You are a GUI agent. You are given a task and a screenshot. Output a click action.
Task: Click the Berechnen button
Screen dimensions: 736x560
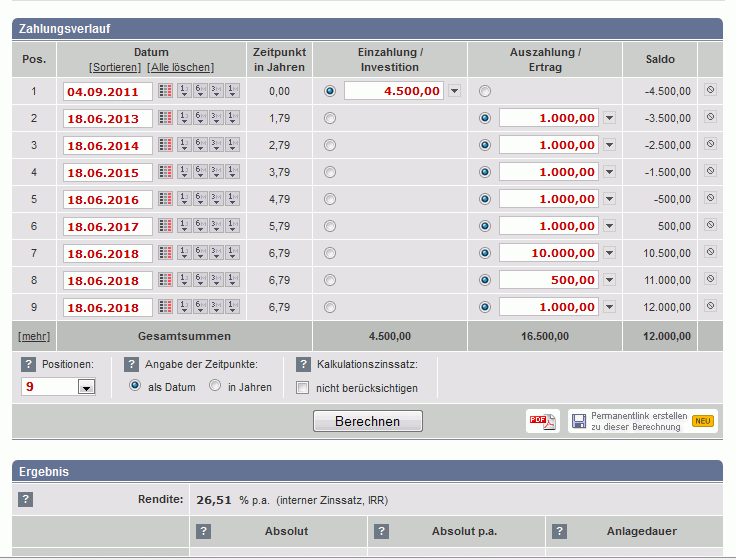(x=368, y=421)
